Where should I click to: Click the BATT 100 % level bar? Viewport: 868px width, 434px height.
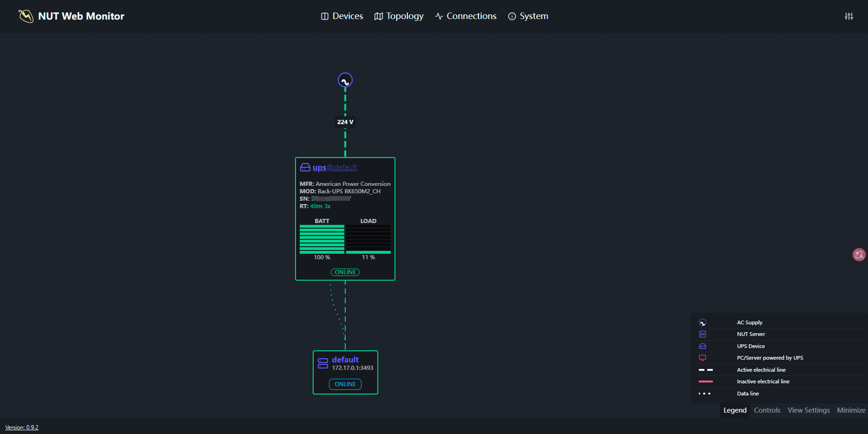click(322, 239)
